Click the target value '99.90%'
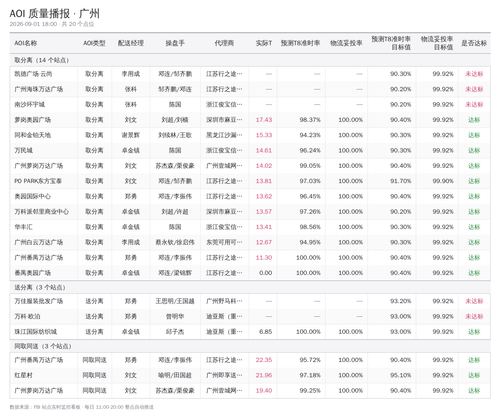 tap(443, 181)
